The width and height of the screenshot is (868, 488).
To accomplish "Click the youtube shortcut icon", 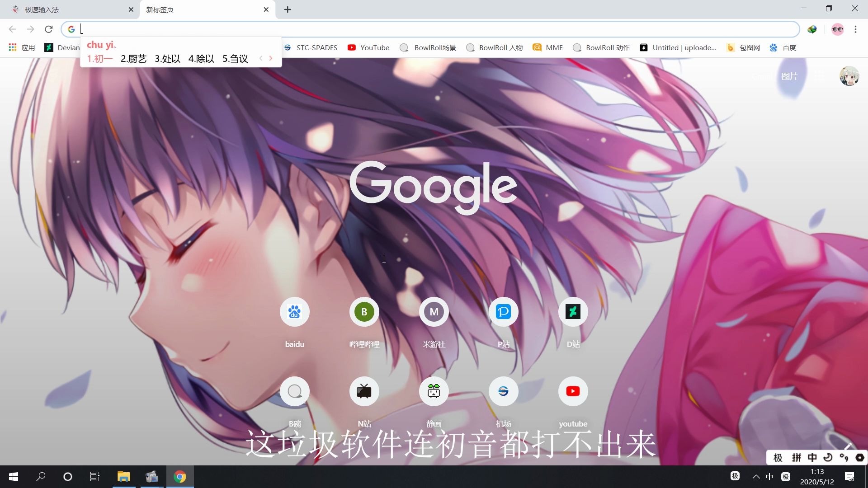I will 572,391.
